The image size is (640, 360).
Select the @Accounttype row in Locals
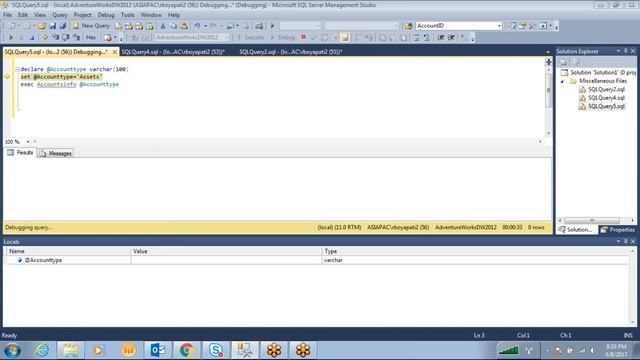click(317, 260)
